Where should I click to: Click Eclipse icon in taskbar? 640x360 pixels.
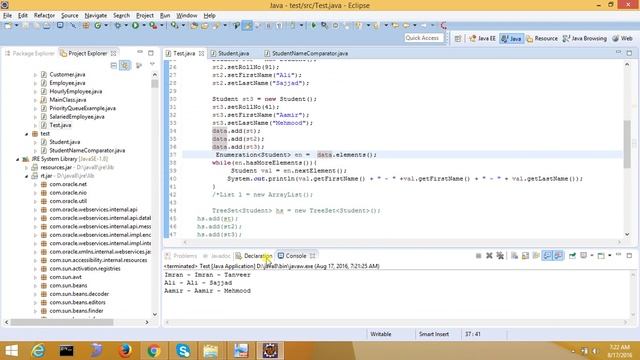click(270, 351)
